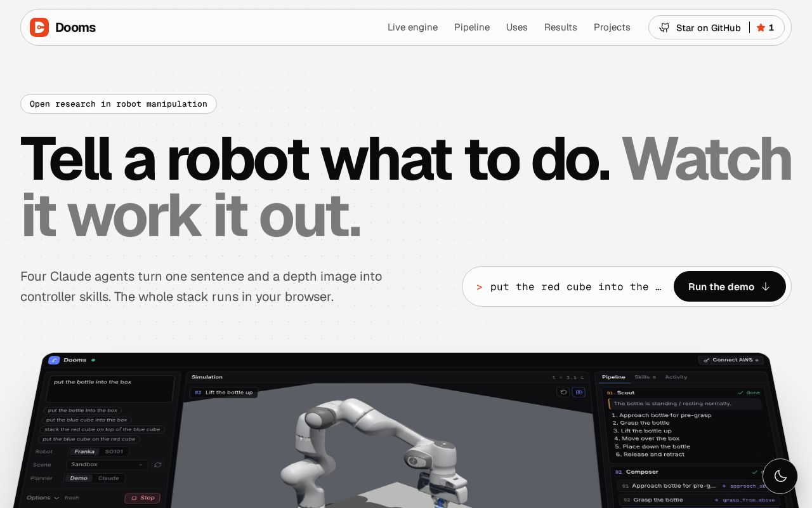The height and width of the screenshot is (508, 812).
Task: Select the SO101 robot option
Action: point(114,451)
